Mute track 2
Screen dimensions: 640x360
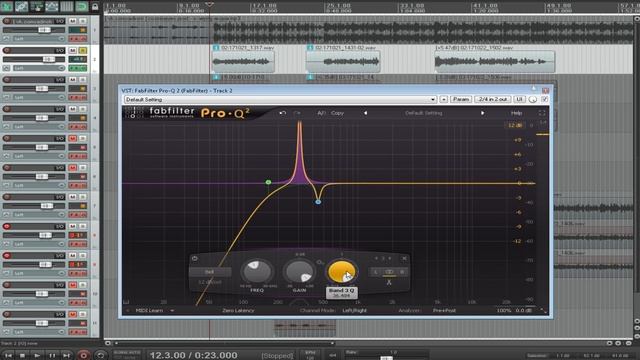click(x=73, y=50)
